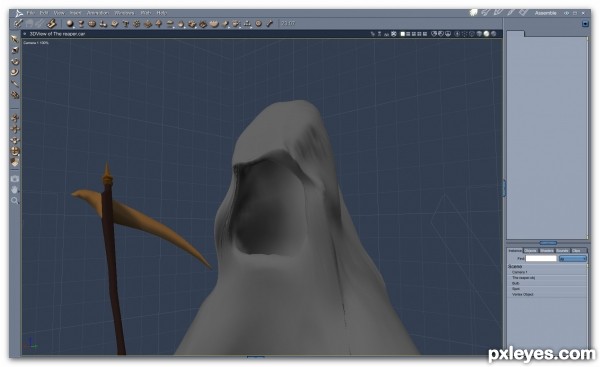Viewport: 600px width, 367px height.
Task: Click the goblet-shaped spline object icon
Action: click(81, 24)
